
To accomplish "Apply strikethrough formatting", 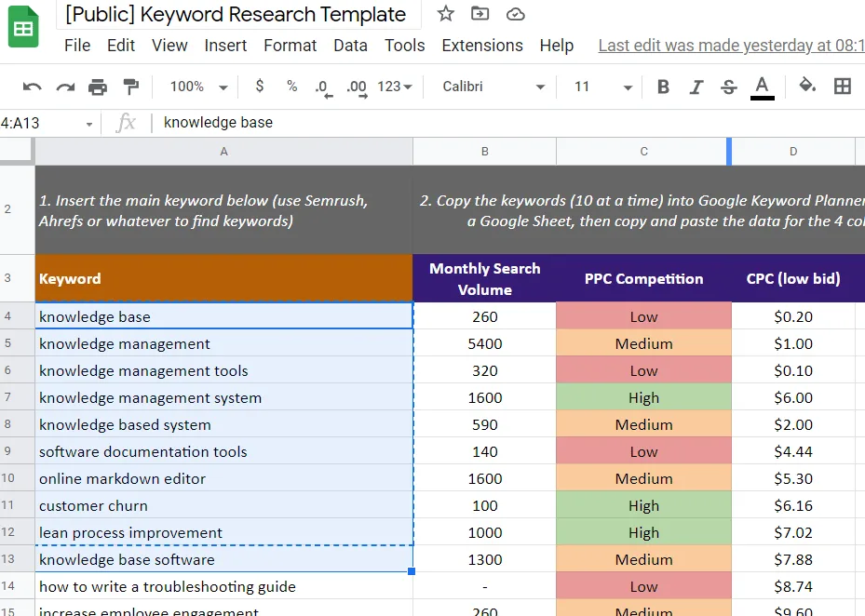I will 729,87.
